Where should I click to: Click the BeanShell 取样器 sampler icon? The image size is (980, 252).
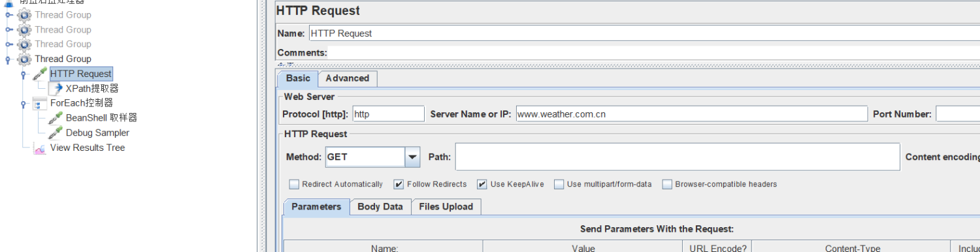56,118
